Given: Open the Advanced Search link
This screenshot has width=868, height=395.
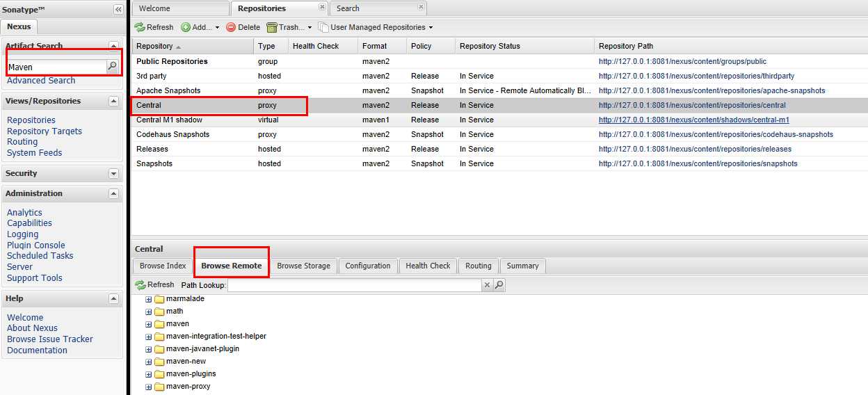Looking at the screenshot, I should (x=41, y=81).
